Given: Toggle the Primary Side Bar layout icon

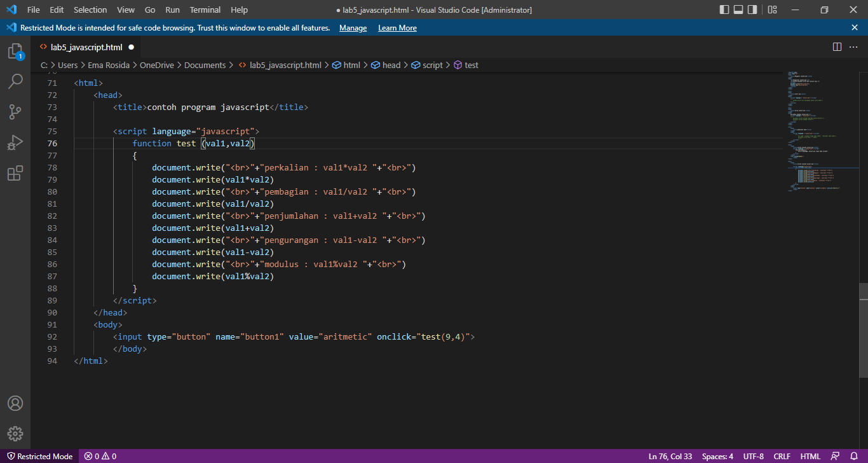Looking at the screenshot, I should pos(724,10).
